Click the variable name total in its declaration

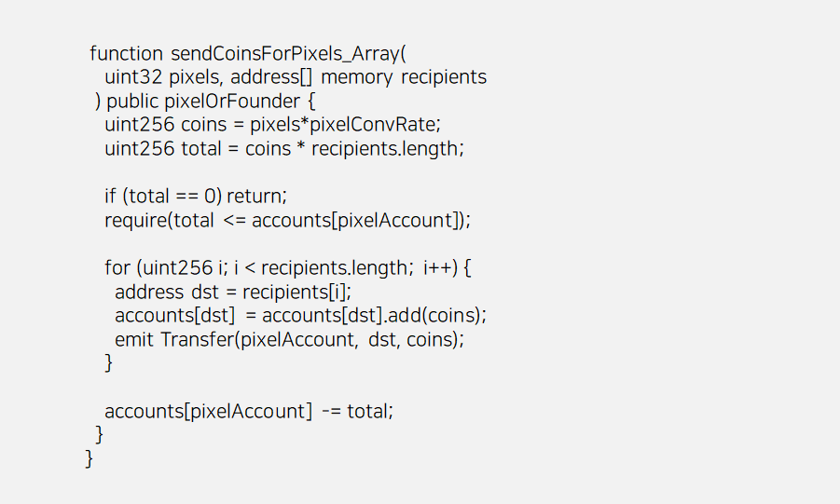[201, 148]
